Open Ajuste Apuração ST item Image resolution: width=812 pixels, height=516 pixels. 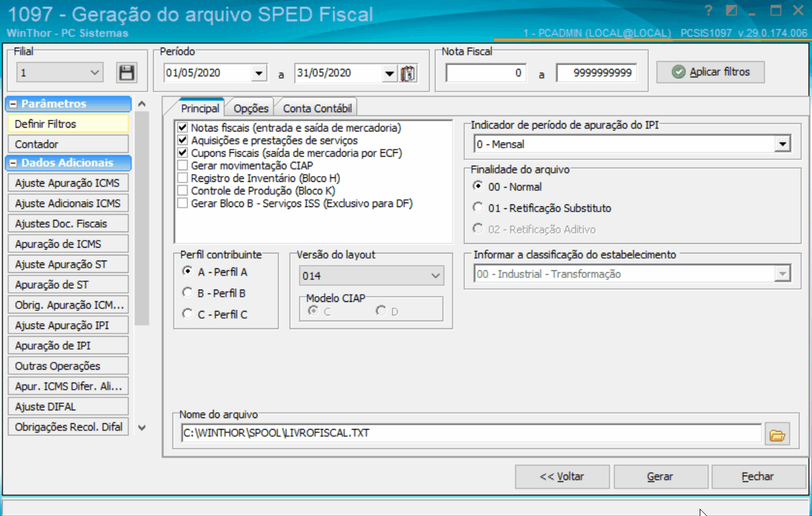tap(68, 264)
